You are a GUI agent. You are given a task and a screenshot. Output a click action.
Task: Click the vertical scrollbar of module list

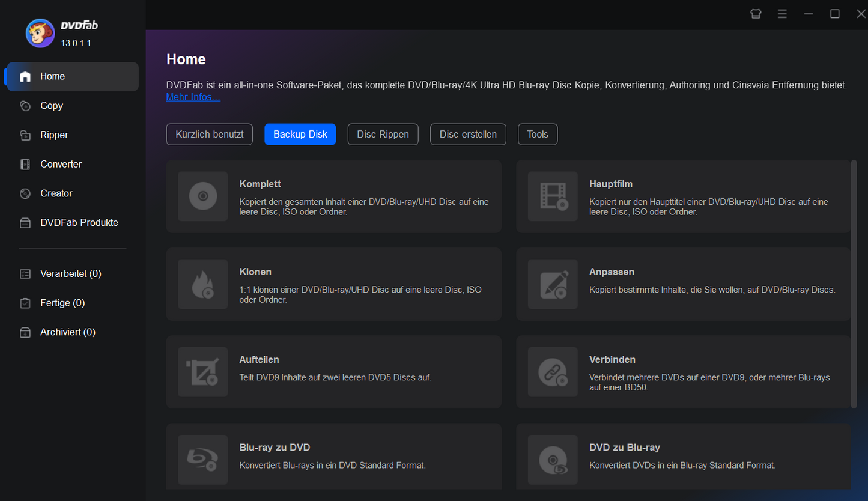coord(854,284)
